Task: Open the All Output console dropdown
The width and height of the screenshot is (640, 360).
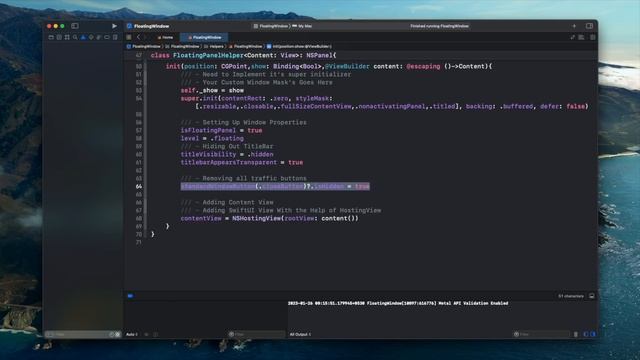Action: click(300, 334)
